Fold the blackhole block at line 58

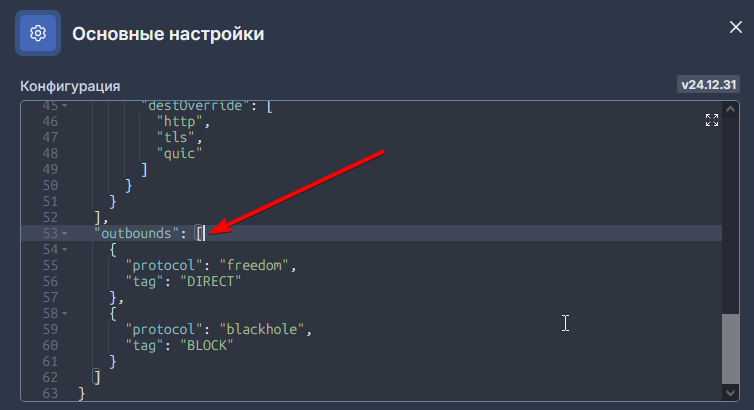[x=65, y=313]
